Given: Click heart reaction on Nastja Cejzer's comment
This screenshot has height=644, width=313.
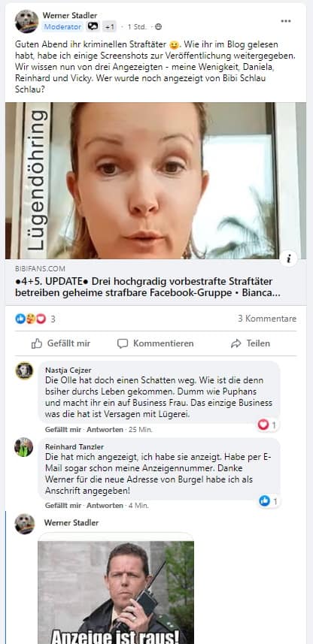Looking at the screenshot, I should 267,425.
